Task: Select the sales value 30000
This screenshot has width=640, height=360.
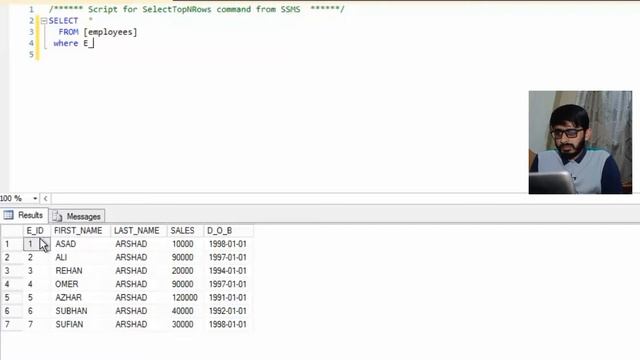Action: (x=184, y=324)
